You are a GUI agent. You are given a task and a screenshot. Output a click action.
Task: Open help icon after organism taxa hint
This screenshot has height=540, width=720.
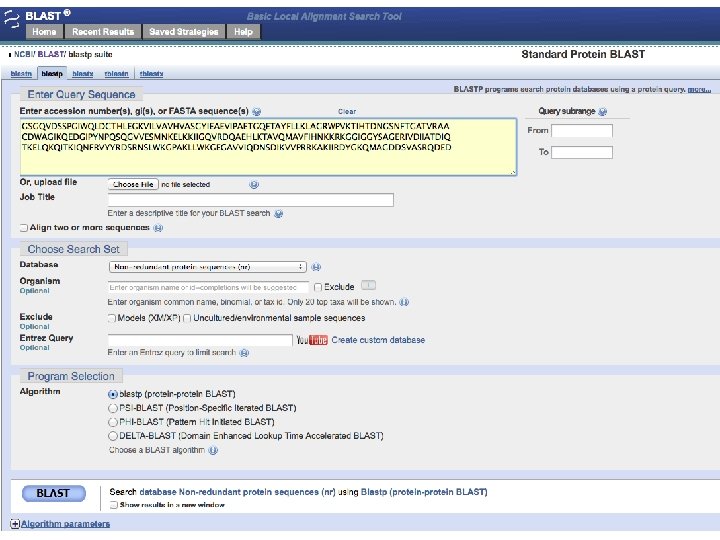coord(404,302)
